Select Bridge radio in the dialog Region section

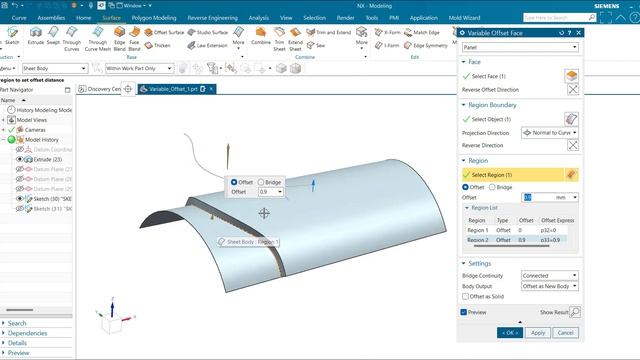click(492, 187)
